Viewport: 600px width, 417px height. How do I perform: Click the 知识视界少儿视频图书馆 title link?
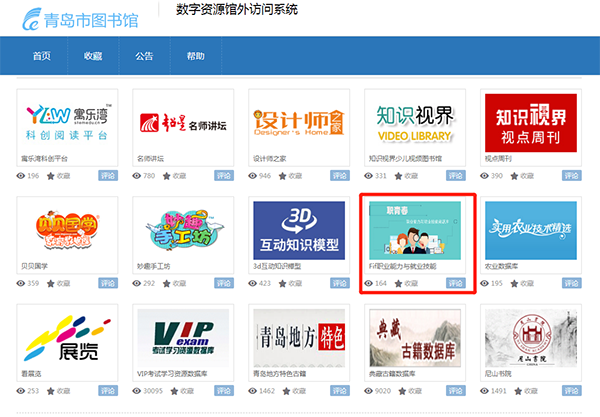pos(405,158)
